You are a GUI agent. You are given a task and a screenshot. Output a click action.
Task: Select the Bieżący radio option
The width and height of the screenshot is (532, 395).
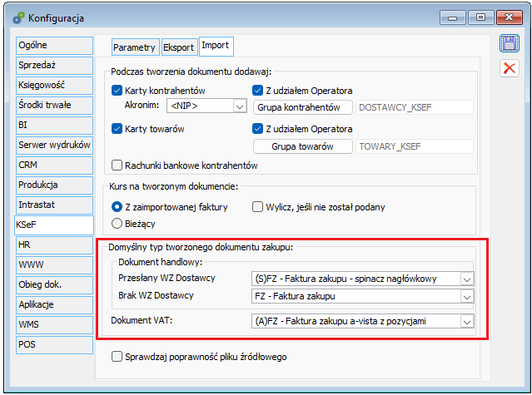click(117, 223)
